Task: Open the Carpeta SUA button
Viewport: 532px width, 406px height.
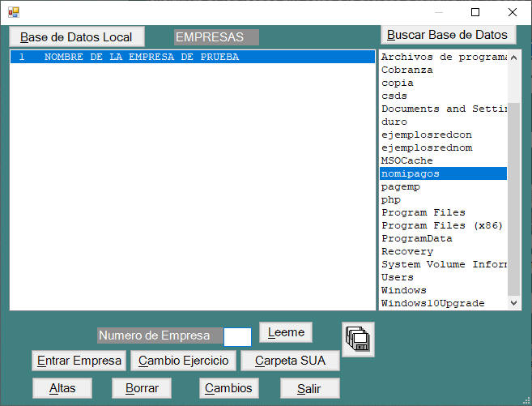Action: pyautogui.click(x=290, y=361)
